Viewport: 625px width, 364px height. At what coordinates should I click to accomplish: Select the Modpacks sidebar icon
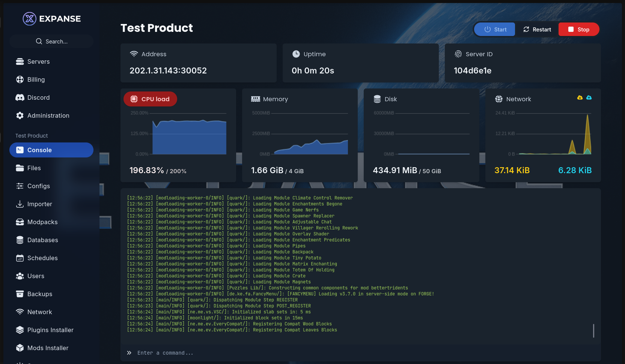click(x=20, y=222)
